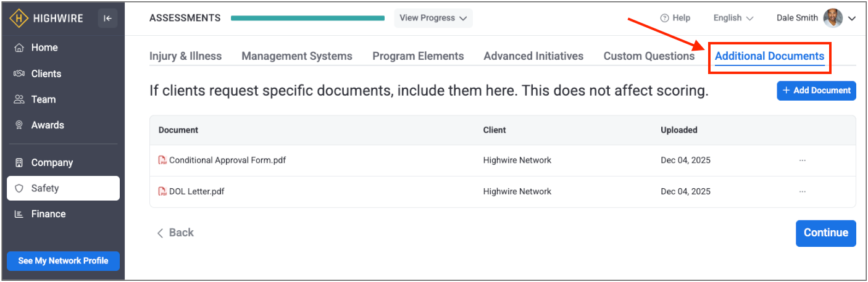Click Dale Smith's profile avatar
This screenshot has width=868, height=282.
tap(833, 18)
